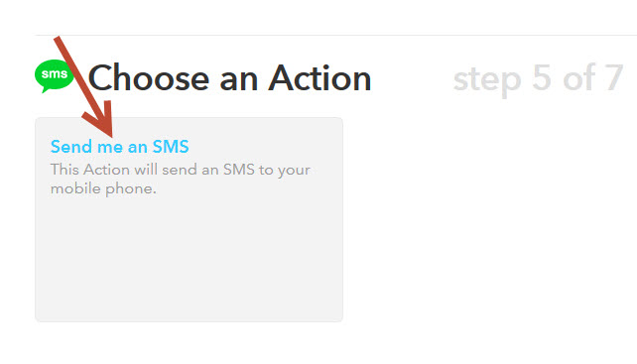The image size is (637, 364).
Task: Click the action description text about mobile phone
Action: point(180,180)
